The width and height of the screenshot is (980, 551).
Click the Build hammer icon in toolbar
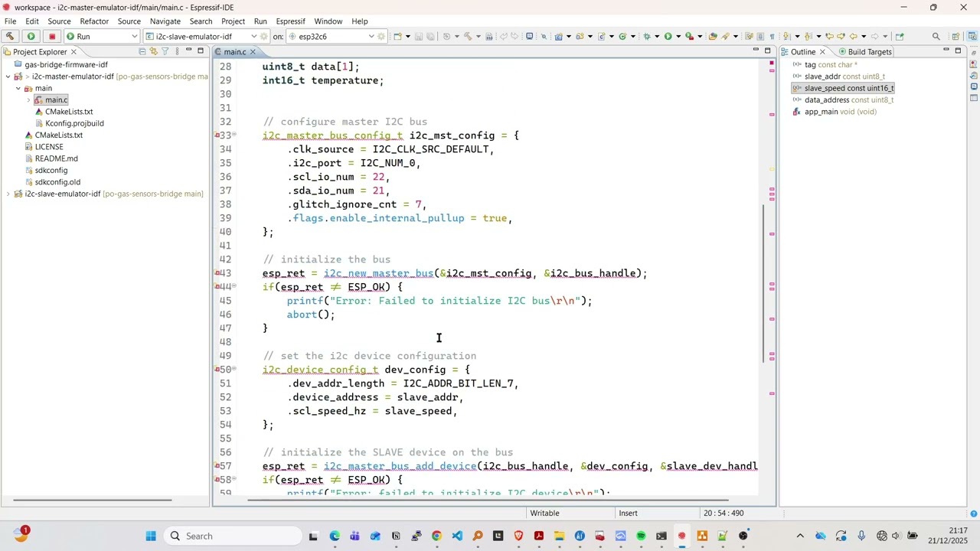coord(10,36)
